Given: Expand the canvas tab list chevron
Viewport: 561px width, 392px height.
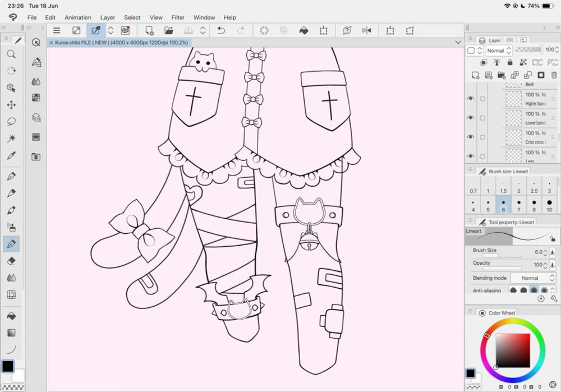Looking at the screenshot, I should point(458,43).
